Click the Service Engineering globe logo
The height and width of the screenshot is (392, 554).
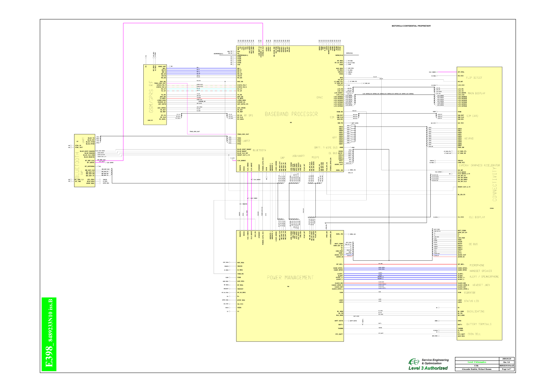point(414,362)
